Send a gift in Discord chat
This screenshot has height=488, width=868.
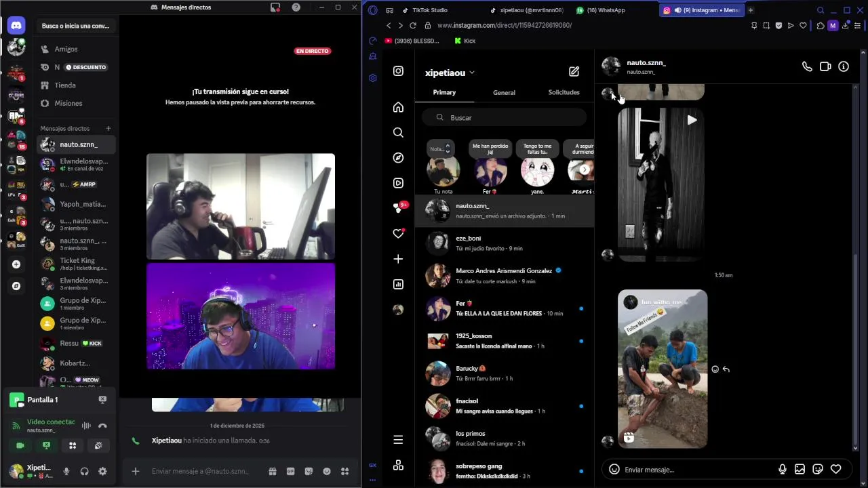272,471
